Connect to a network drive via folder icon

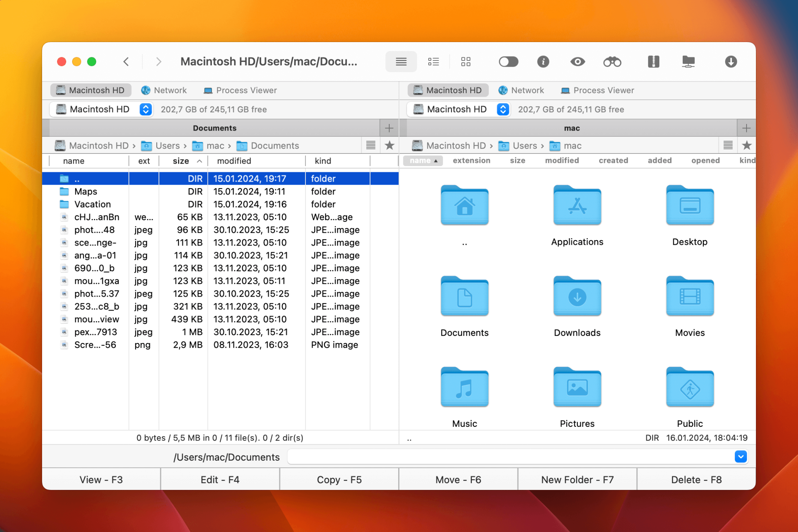[x=689, y=62]
